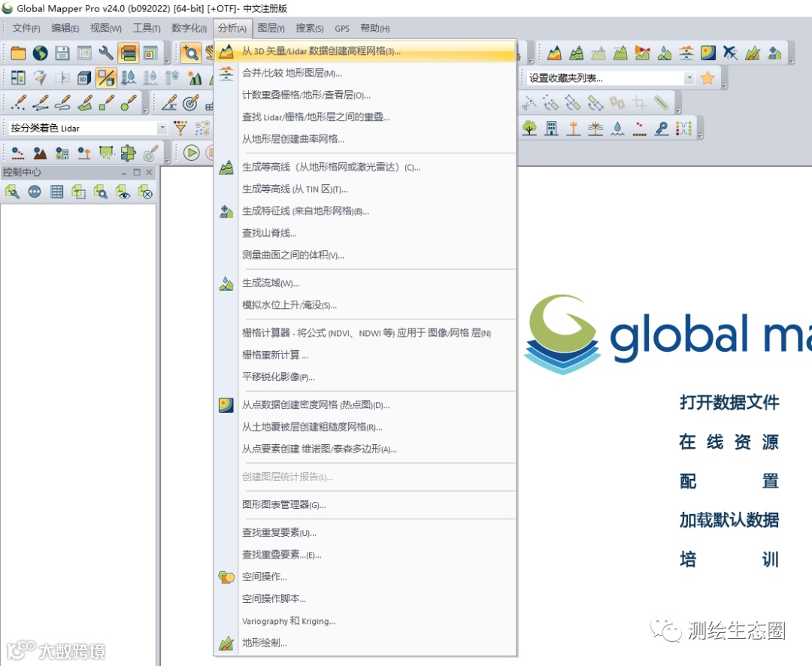This screenshot has height=666, width=812.
Task: Open the 图层 menu
Action: coord(271,28)
